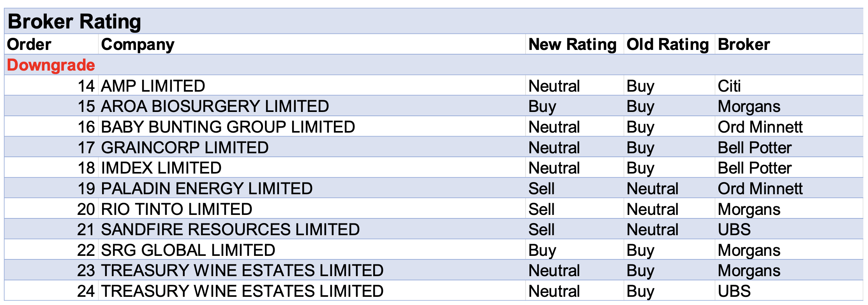Image resolution: width=868 pixels, height=305 pixels.
Task: Click the GRAINCORP LIMITED company cell
Action: [185, 148]
